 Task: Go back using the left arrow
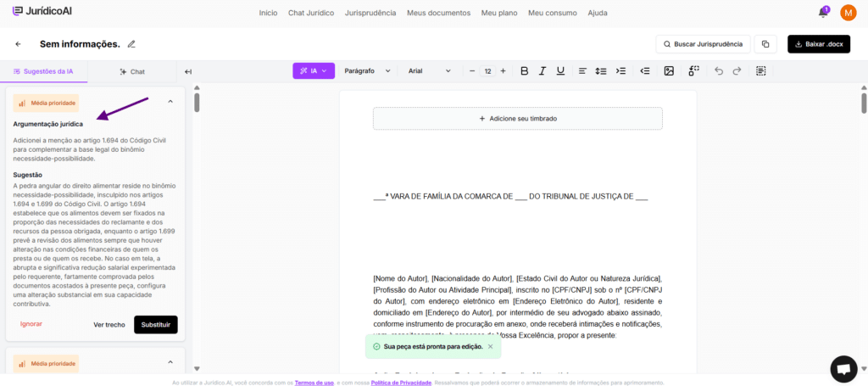(18, 44)
